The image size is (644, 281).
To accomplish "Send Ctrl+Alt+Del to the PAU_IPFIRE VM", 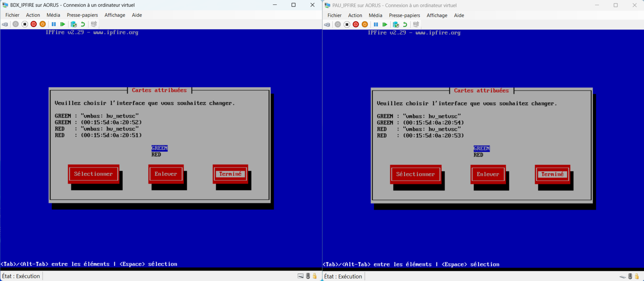I will (x=327, y=25).
